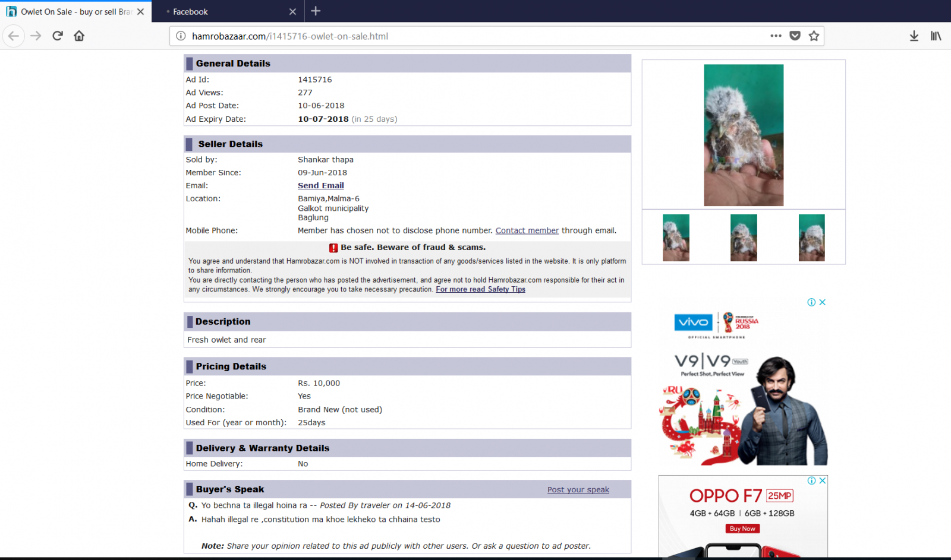Click Buy Now on OPPO F7 ad
951x560 pixels.
click(742, 529)
